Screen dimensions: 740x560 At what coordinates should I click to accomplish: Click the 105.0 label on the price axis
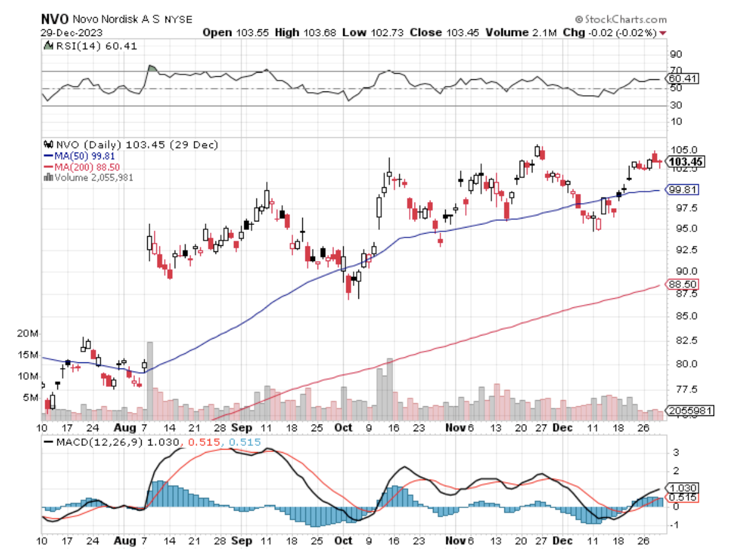tap(683, 150)
